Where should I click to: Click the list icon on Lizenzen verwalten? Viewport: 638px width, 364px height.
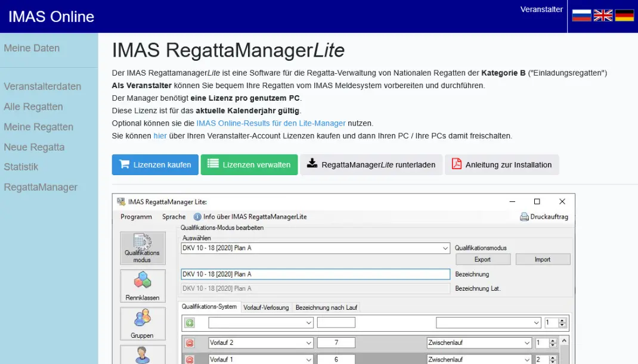[213, 163]
